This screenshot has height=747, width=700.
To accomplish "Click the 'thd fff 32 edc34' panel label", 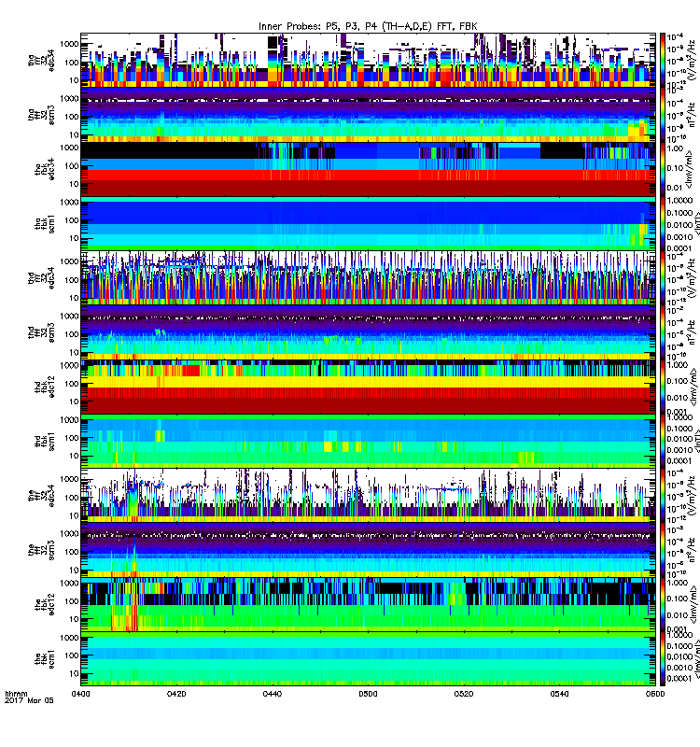I will pyautogui.click(x=41, y=278).
